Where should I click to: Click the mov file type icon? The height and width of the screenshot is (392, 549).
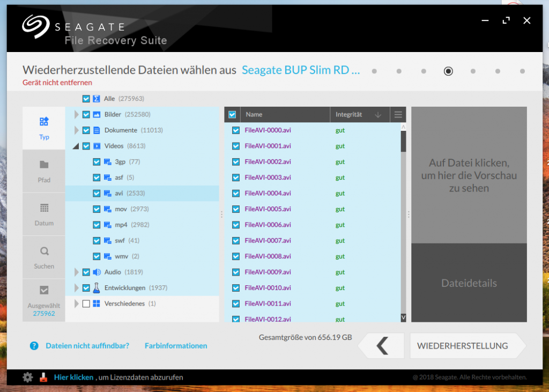[x=107, y=209]
